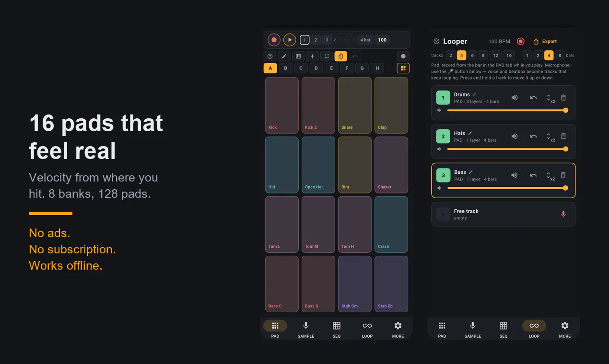Undo last layer on Hats track
This screenshot has height=364, width=609.
click(533, 136)
